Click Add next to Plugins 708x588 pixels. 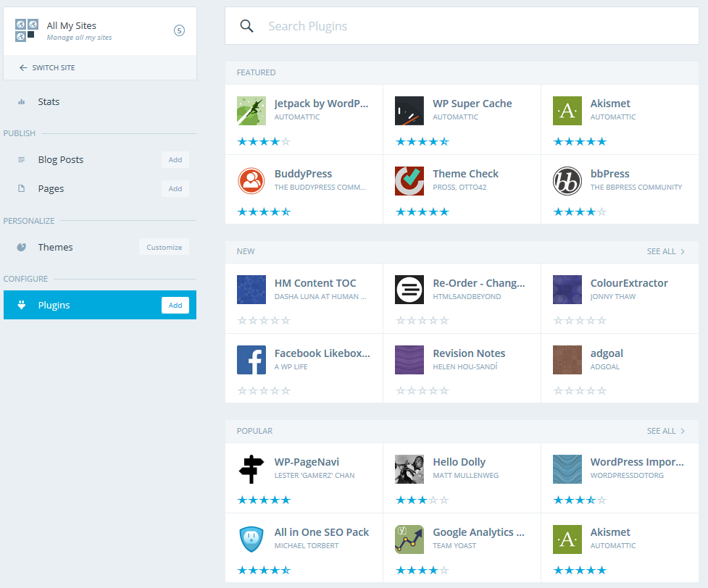pos(175,306)
